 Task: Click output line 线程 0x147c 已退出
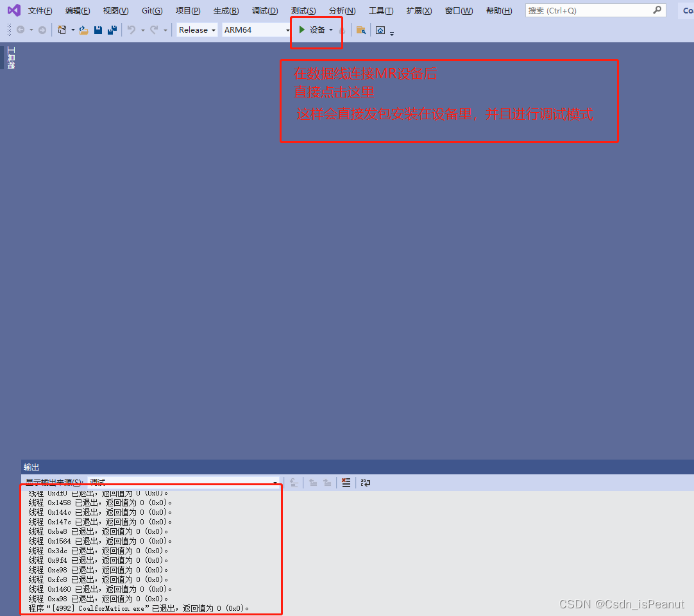pos(100,522)
